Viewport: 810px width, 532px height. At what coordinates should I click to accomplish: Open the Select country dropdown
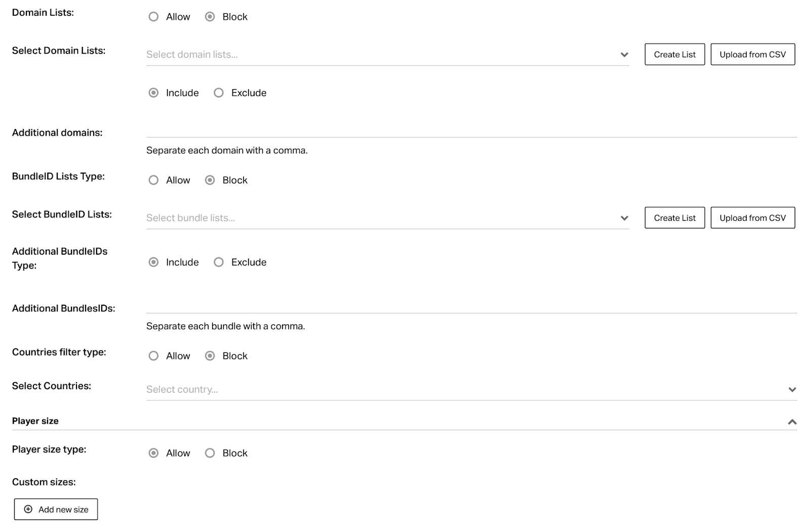click(x=472, y=390)
